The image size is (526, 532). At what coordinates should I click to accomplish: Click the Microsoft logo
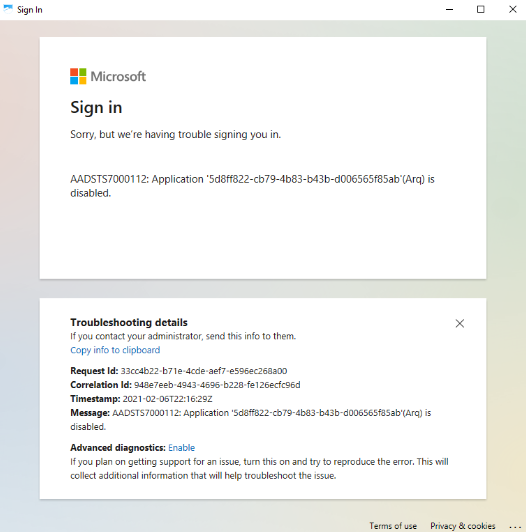click(x=108, y=76)
